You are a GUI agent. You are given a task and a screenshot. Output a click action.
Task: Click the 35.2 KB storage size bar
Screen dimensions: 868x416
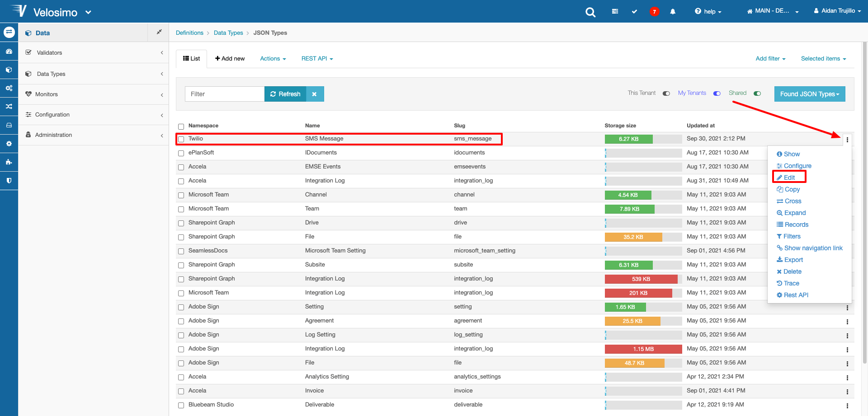[633, 237]
